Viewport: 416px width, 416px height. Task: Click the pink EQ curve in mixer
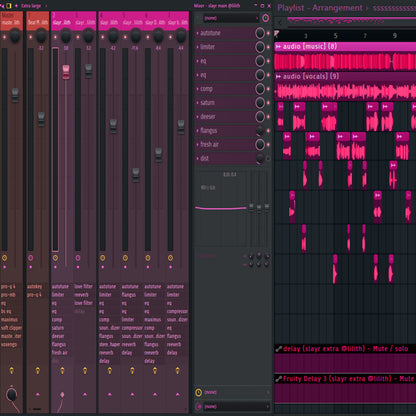coord(221,208)
